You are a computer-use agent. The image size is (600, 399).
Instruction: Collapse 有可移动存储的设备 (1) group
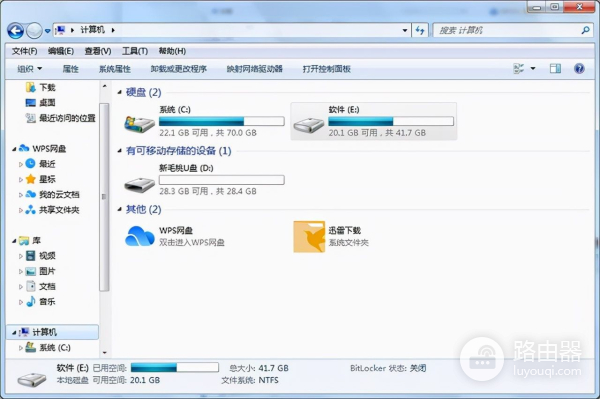tap(119, 151)
